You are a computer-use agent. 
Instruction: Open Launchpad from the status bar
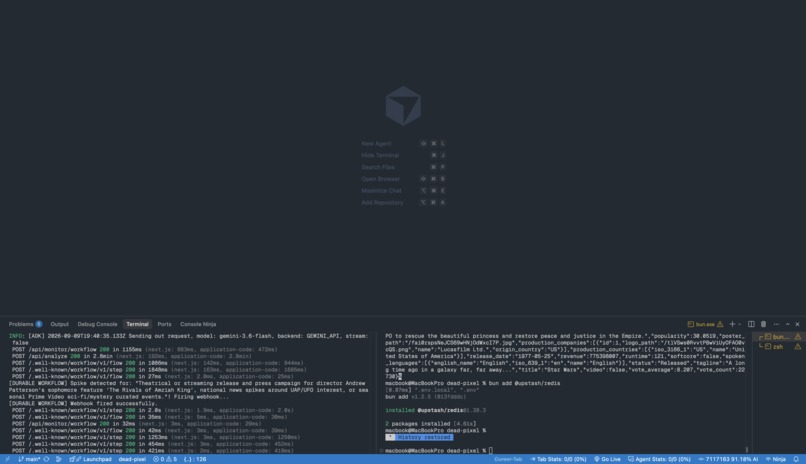(90, 459)
